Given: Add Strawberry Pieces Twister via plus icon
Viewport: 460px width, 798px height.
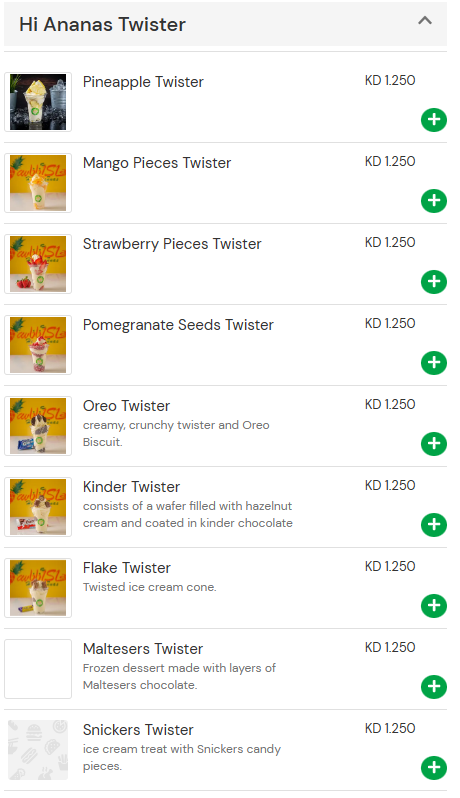Looking at the screenshot, I should click(x=434, y=282).
